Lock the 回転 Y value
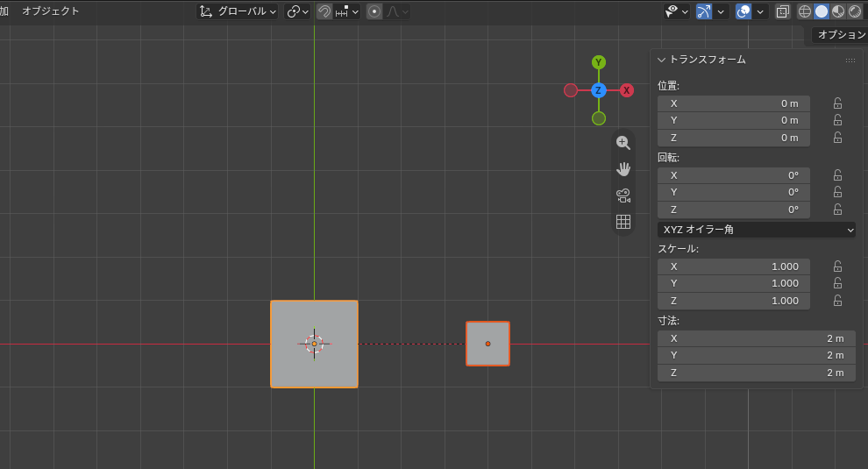This screenshot has height=469, width=868. click(x=837, y=192)
